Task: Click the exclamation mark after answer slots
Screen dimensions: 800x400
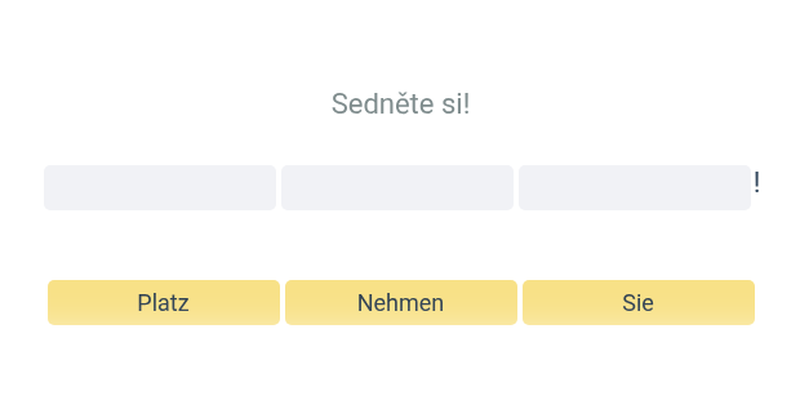Action: click(x=757, y=183)
